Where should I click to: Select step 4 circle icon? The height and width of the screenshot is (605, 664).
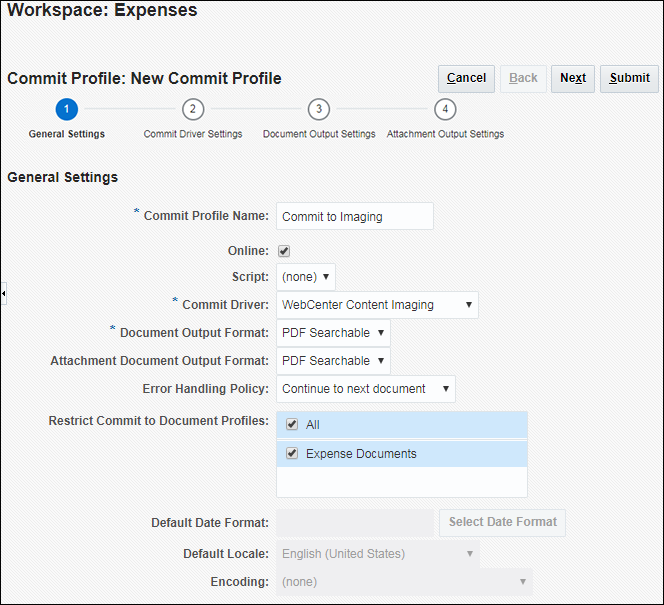[x=445, y=109]
